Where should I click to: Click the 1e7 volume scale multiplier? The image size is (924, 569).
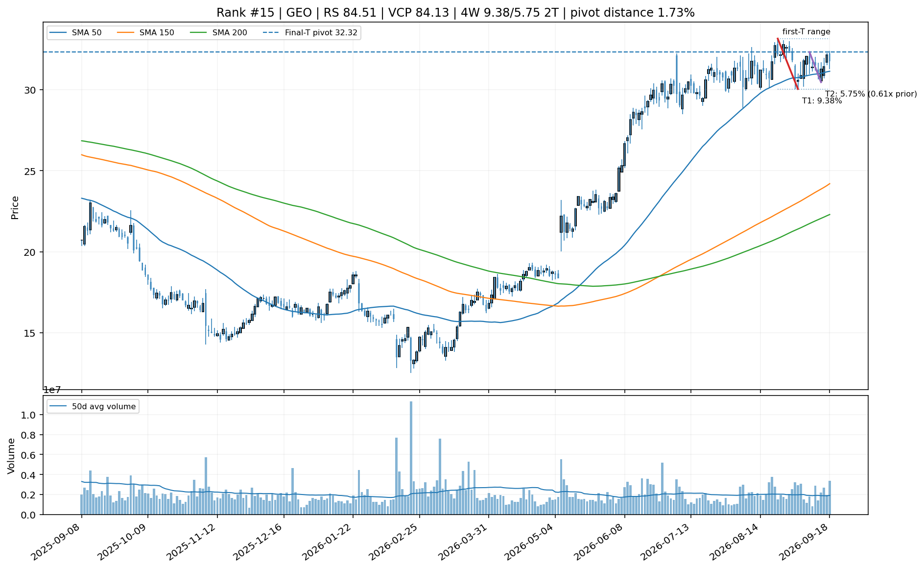pyautogui.click(x=52, y=390)
